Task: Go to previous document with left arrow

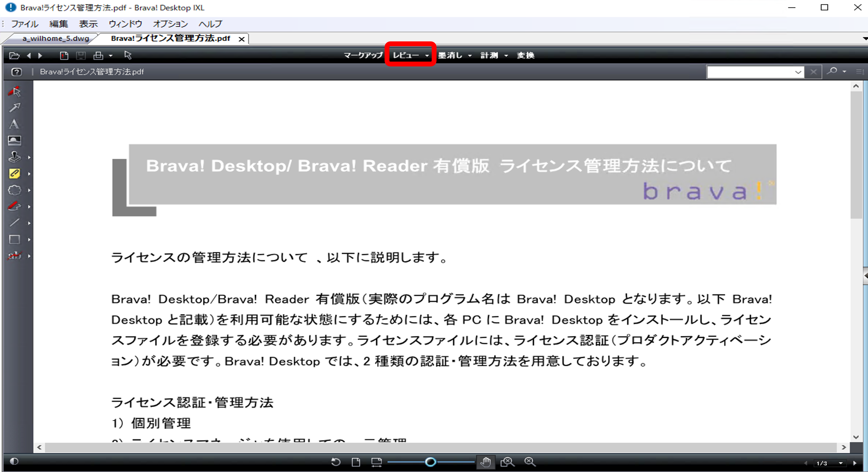Action: pyautogui.click(x=29, y=56)
